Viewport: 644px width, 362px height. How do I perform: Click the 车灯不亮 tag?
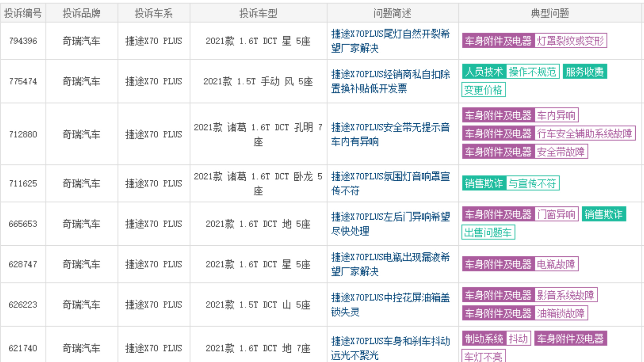coord(483,356)
